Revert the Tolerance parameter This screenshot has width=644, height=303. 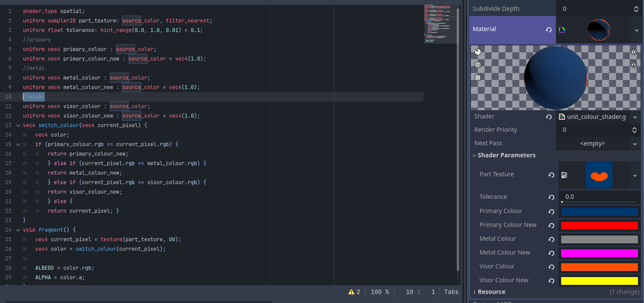coord(551,197)
